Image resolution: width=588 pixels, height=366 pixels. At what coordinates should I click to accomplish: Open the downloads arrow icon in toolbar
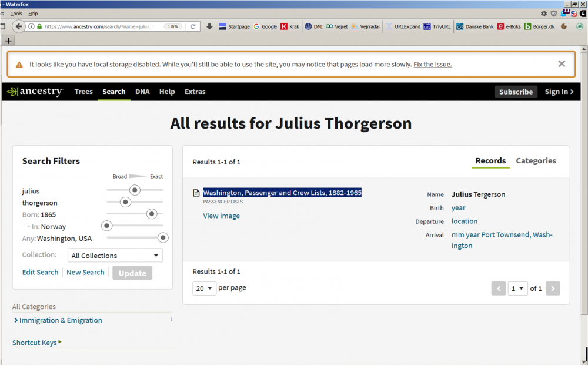209,26
